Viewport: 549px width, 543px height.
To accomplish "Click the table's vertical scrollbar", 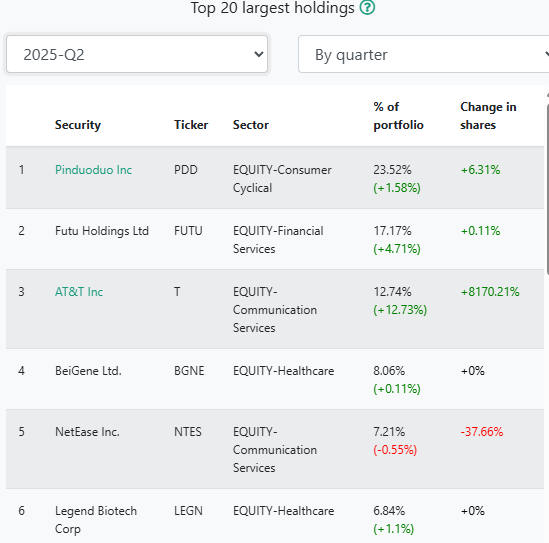I will click(x=547, y=186).
